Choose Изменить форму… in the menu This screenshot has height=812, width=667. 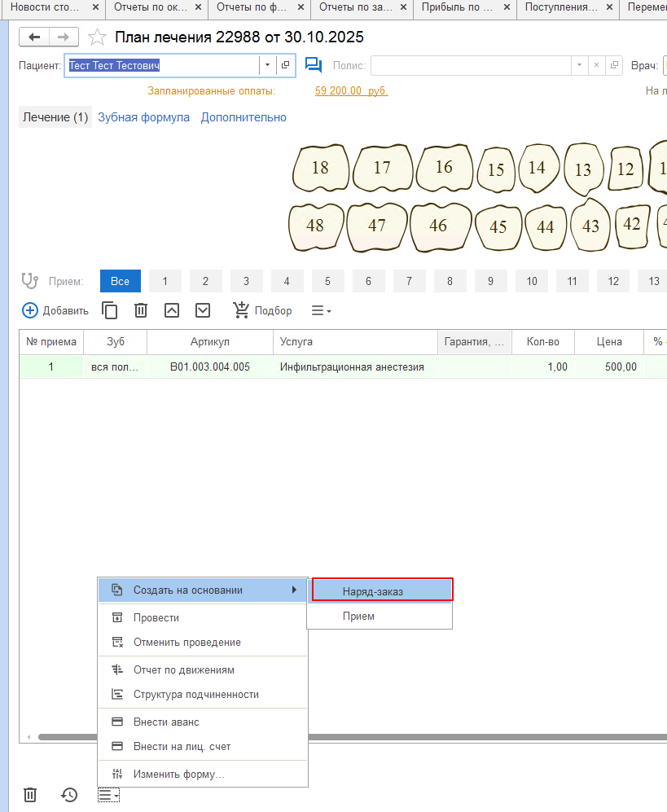[203, 775]
